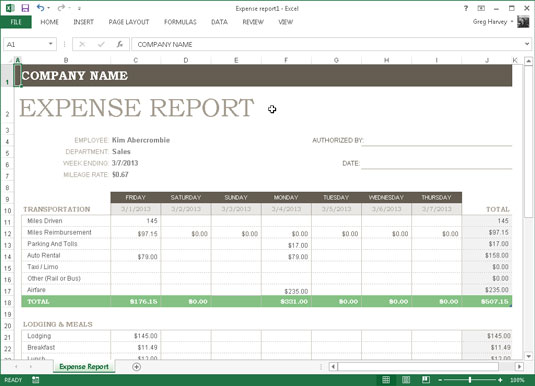The height and width of the screenshot is (386, 535).
Task: Click the user profile picture
Action: pyautogui.click(x=523, y=22)
